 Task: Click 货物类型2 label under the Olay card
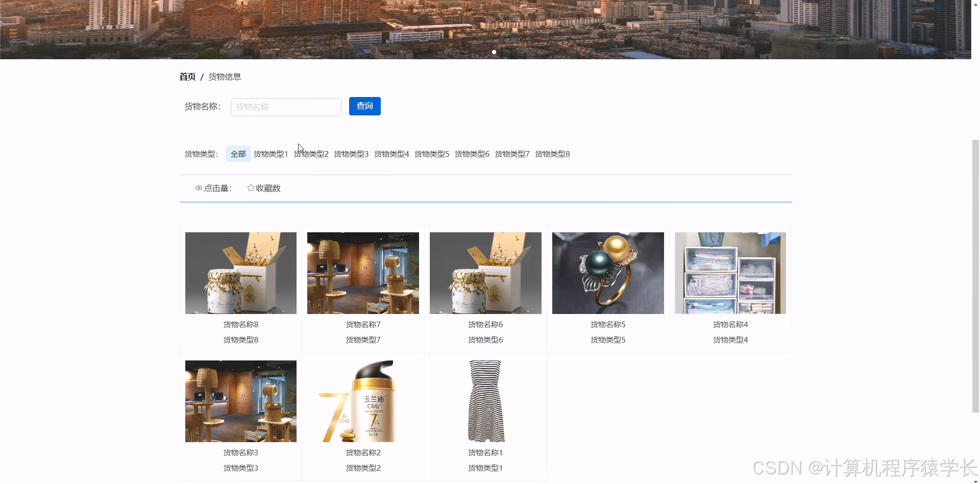363,468
